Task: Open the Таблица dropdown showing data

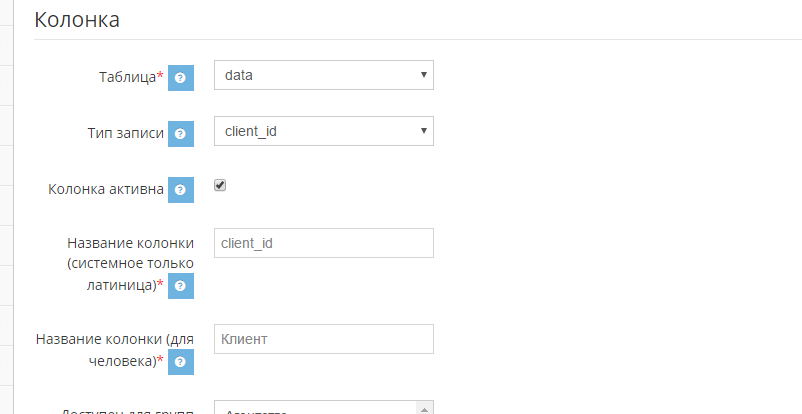Action: (324, 75)
